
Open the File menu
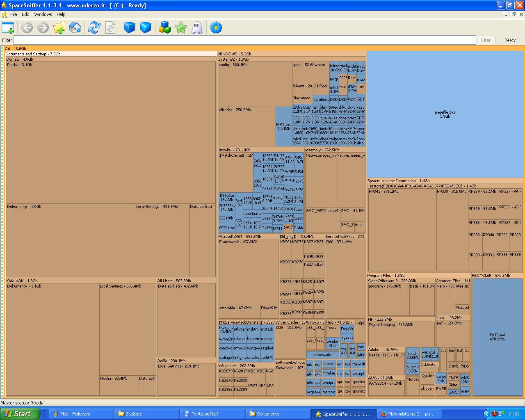[14, 14]
